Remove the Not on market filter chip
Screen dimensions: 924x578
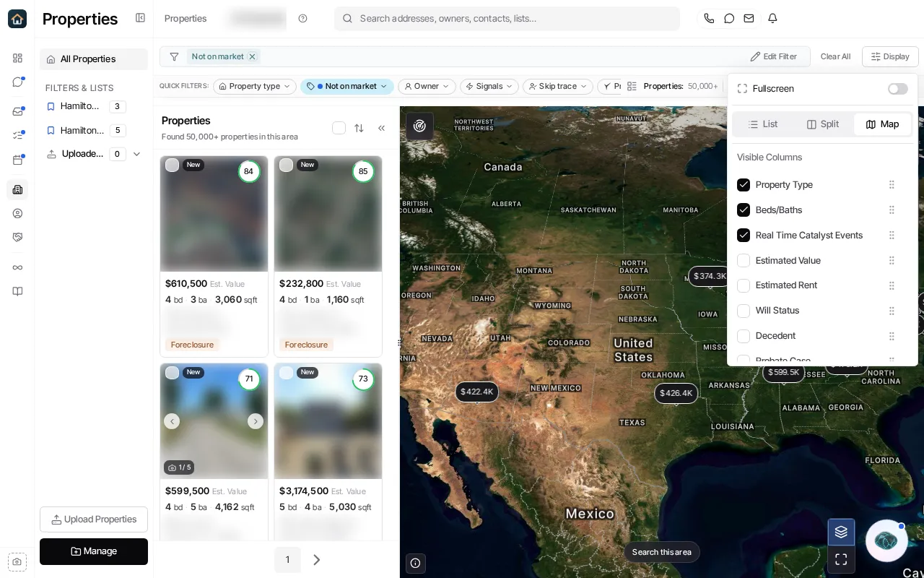click(x=252, y=56)
